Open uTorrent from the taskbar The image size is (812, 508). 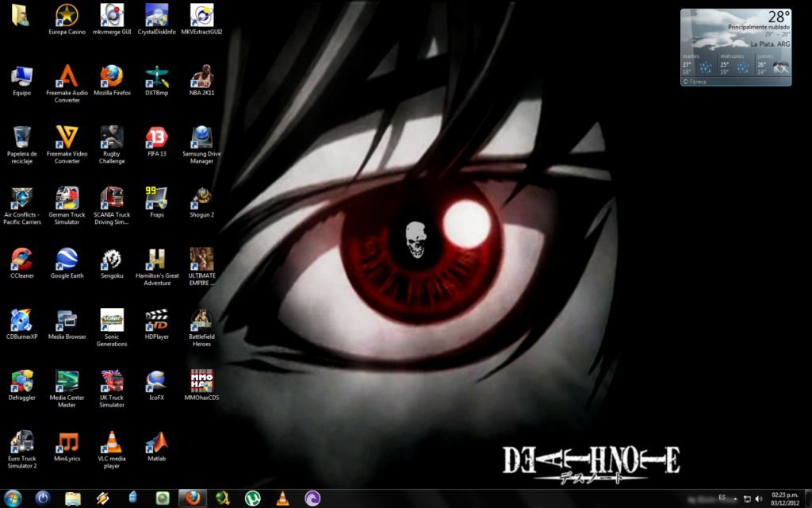[253, 498]
